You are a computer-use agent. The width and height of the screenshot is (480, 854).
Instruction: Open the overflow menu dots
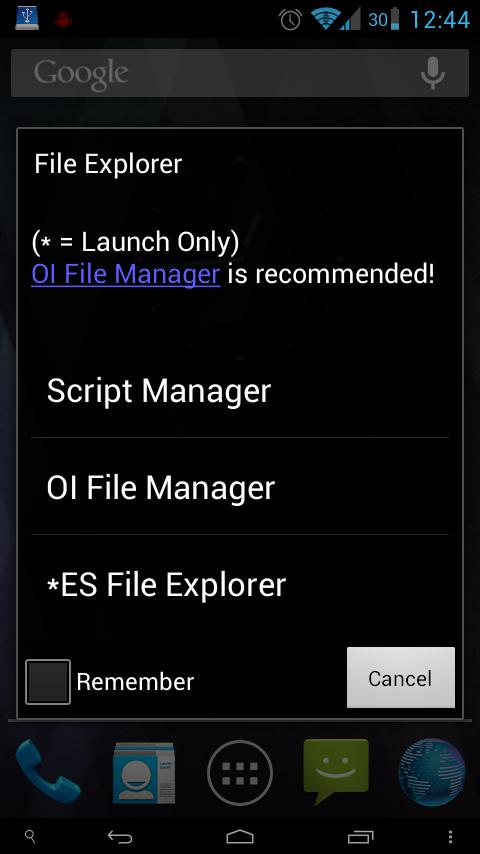click(x=450, y=837)
